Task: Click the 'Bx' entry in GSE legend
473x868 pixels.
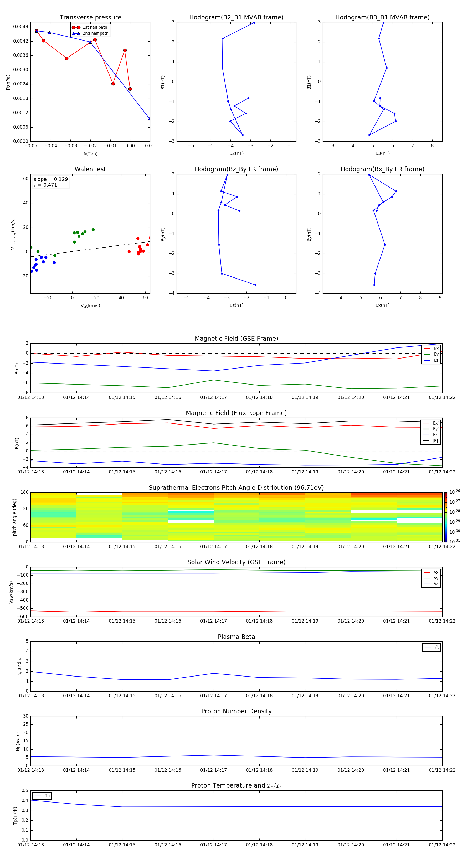Action: 431,349
